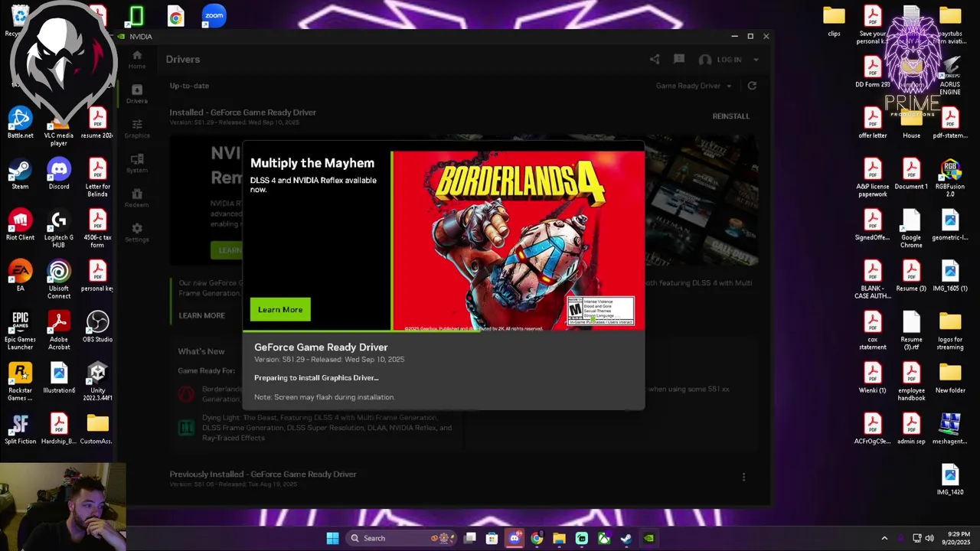Select the OBS Studio desktop icon
The height and width of the screenshot is (551, 980).
[97, 327]
